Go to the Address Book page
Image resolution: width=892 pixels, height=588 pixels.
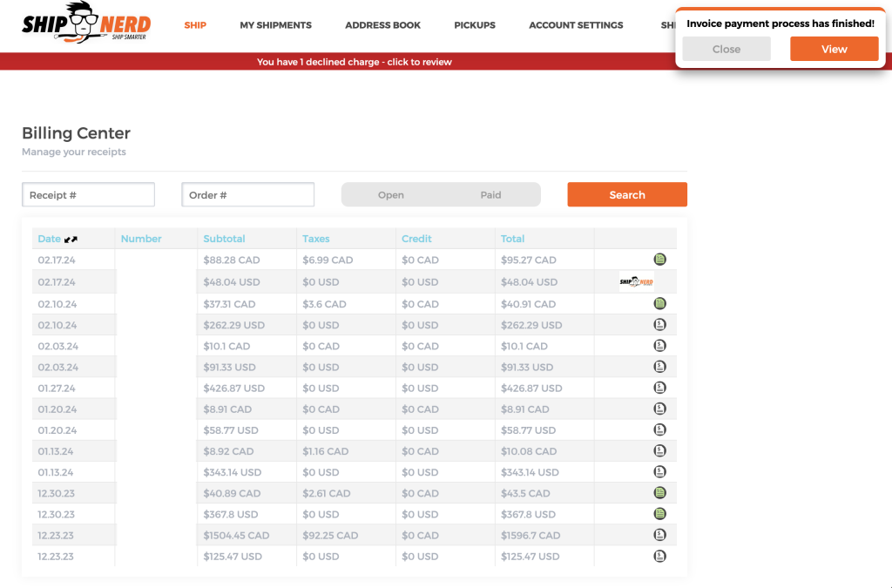pyautogui.click(x=382, y=25)
